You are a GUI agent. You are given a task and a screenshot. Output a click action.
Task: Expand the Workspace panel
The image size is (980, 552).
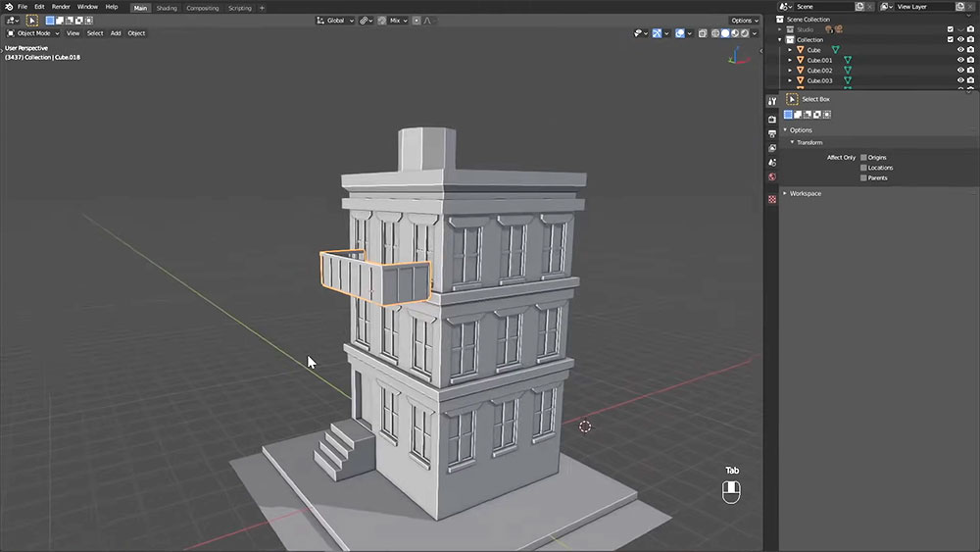click(x=786, y=194)
